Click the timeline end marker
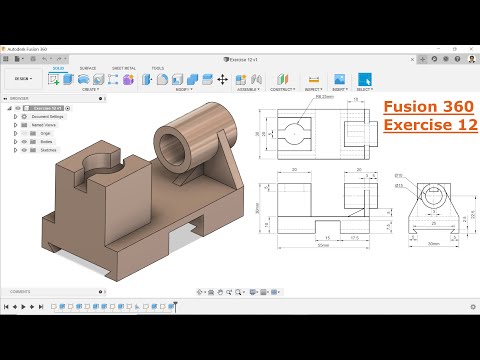The height and width of the screenshot is (360, 480). coord(175,306)
